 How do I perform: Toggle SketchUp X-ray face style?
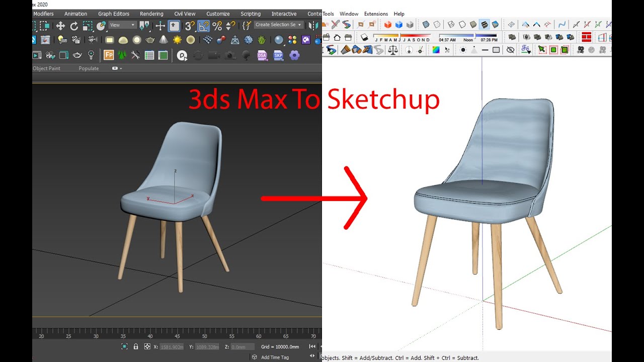click(426, 24)
